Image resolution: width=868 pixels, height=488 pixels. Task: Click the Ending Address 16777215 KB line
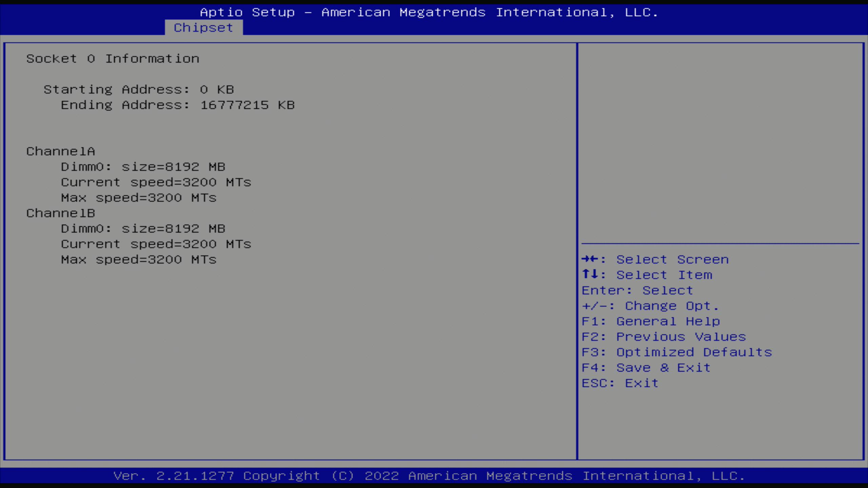178,105
